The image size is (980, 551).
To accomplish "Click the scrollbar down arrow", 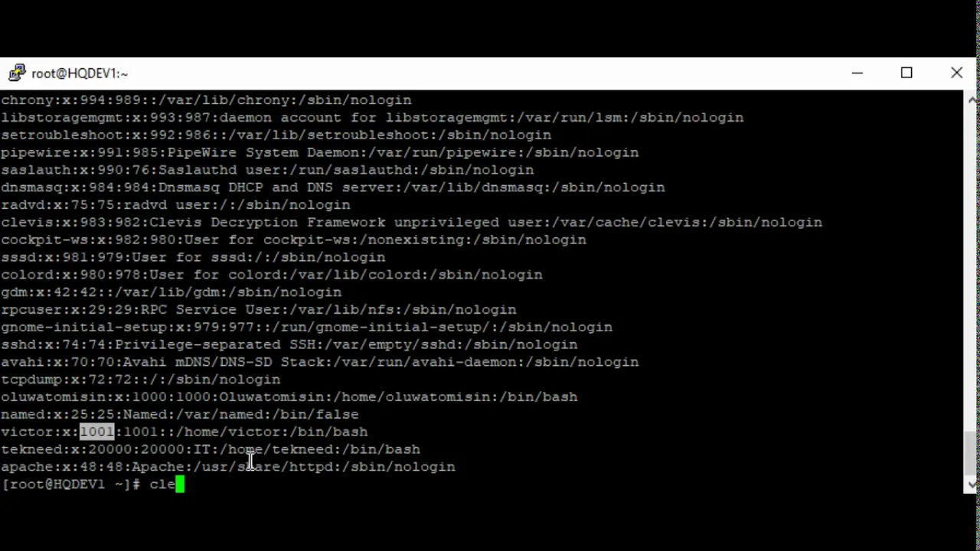I will (x=972, y=484).
